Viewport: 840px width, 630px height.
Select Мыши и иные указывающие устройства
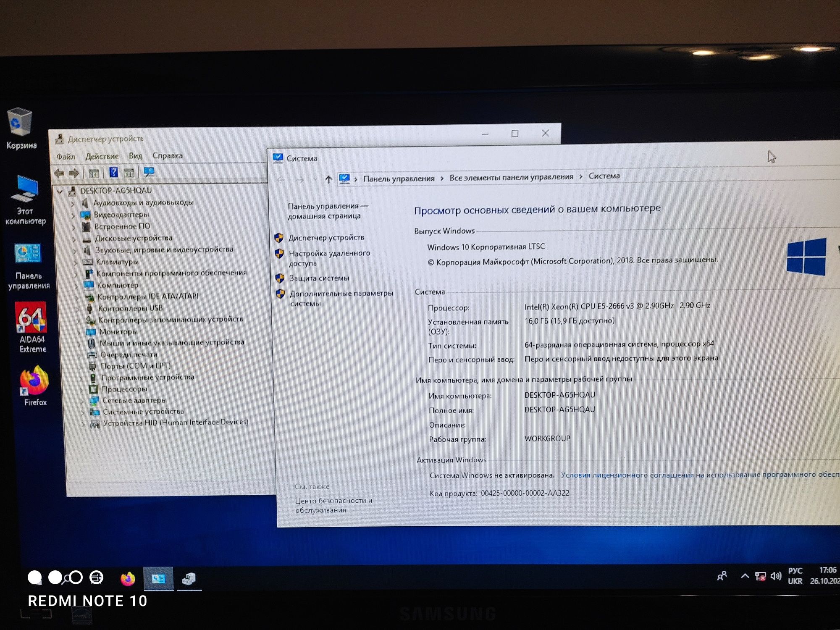point(172,343)
